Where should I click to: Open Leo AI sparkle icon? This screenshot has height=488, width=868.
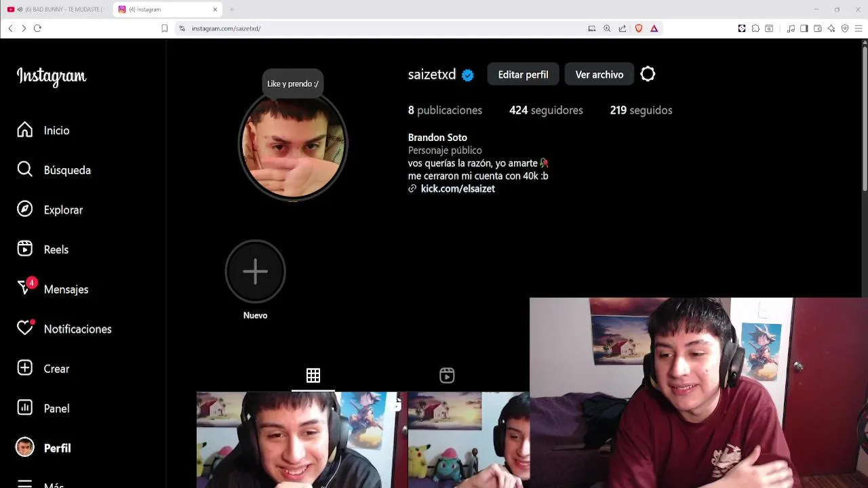831,28
